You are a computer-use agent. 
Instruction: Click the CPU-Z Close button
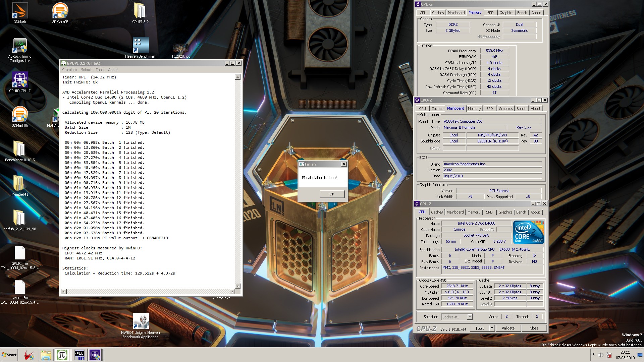(x=534, y=328)
